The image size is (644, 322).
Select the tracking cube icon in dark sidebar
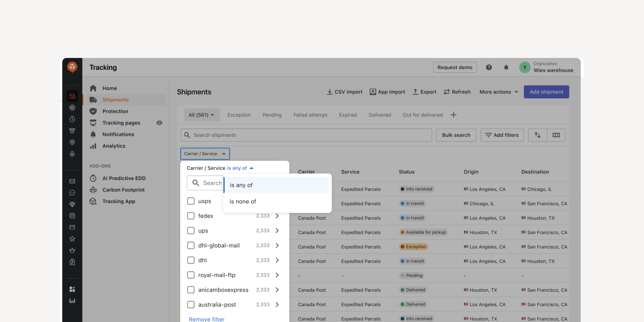(x=72, y=96)
